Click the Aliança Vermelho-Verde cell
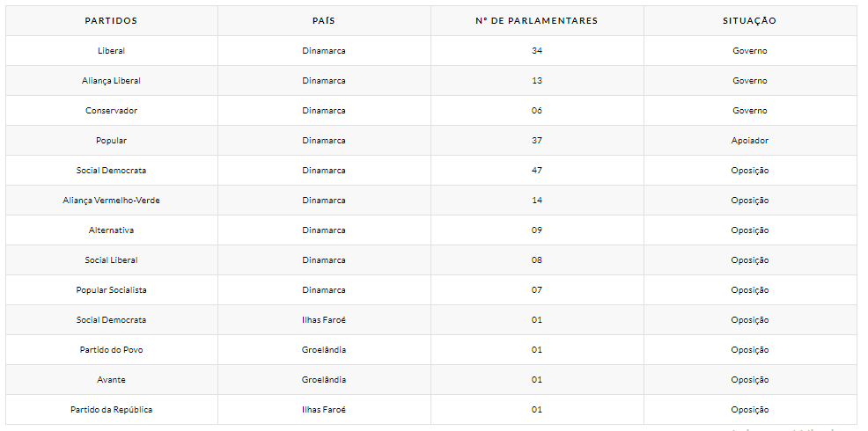Screen dimensions: 868x431 point(111,201)
